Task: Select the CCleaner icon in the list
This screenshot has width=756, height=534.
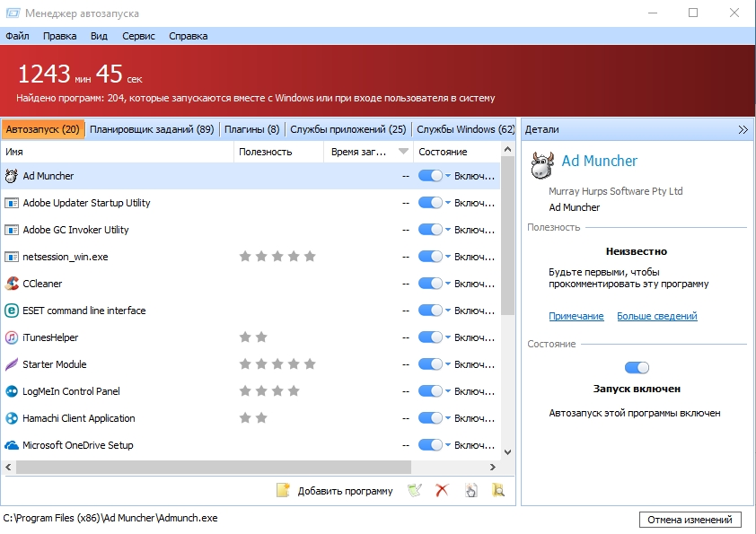Action: tap(13, 284)
